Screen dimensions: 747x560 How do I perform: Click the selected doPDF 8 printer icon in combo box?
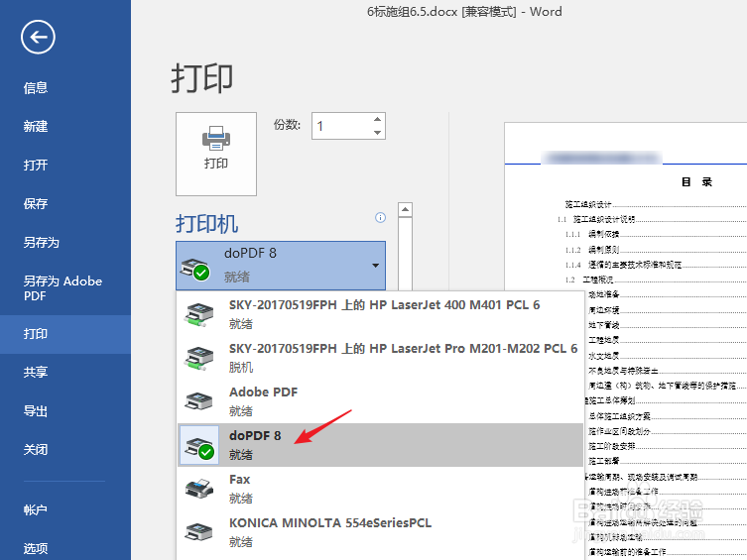[194, 270]
